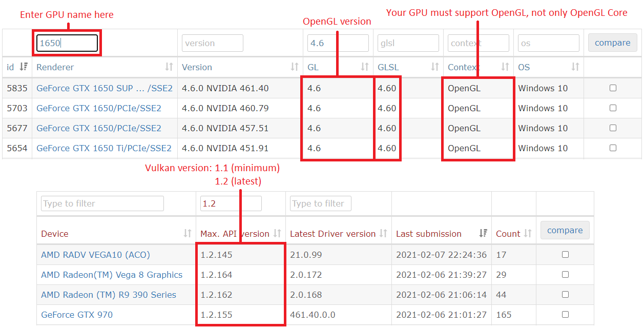This screenshot has width=644, height=328.
Task: Click the Vulkan API version filter with 1.2
Action: coord(231,203)
